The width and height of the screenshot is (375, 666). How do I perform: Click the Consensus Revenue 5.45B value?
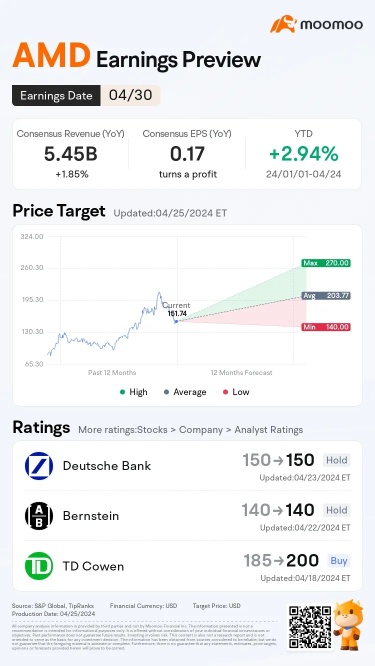click(x=70, y=154)
